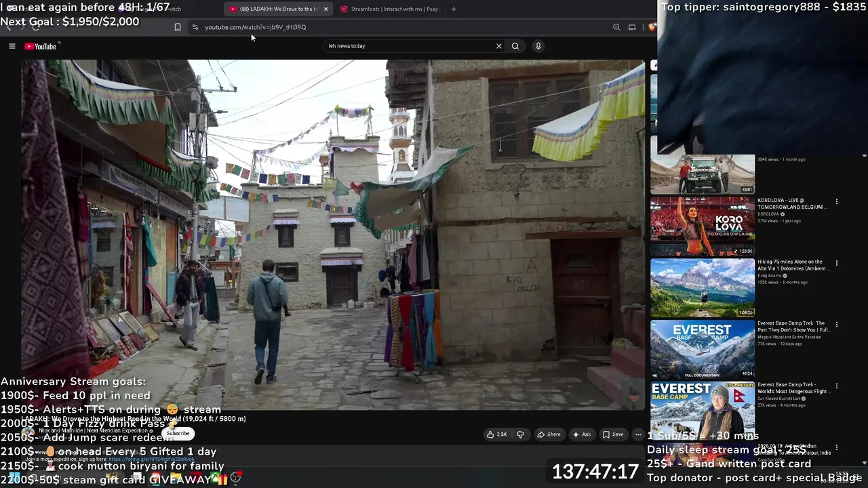Share the LADAKH video
Viewport: 868px width, 488px height.
point(549,434)
